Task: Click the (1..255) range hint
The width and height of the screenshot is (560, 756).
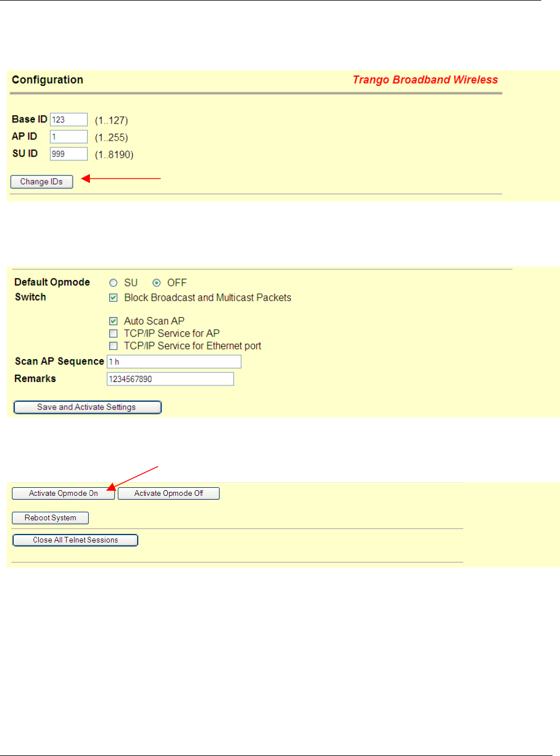Action: [x=111, y=138]
